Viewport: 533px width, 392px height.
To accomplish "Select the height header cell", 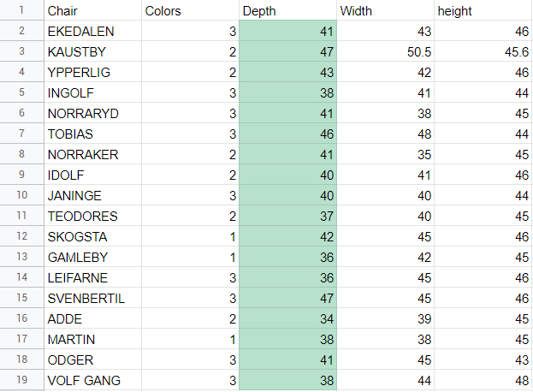I will [483, 10].
